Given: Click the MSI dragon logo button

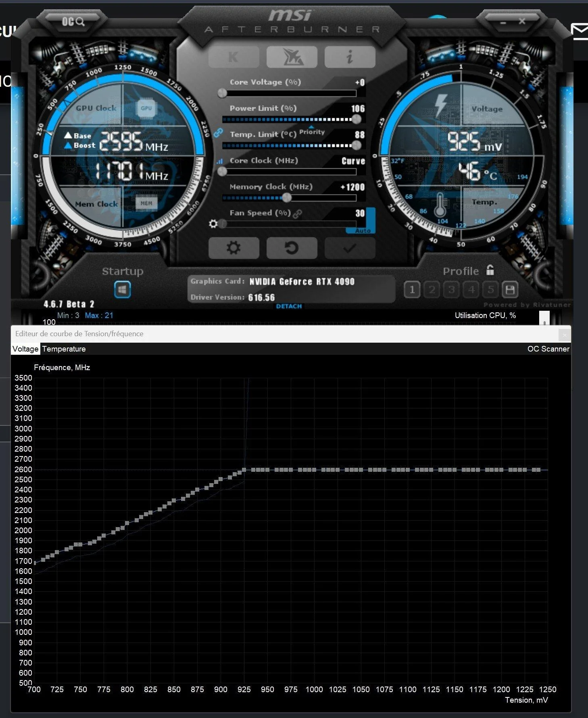Looking at the screenshot, I should [292, 57].
